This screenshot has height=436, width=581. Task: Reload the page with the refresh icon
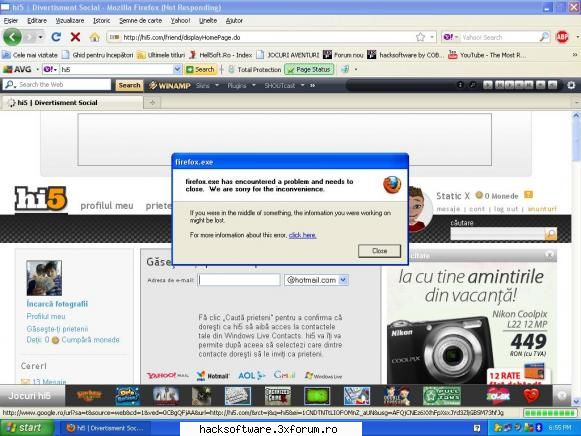click(x=56, y=37)
